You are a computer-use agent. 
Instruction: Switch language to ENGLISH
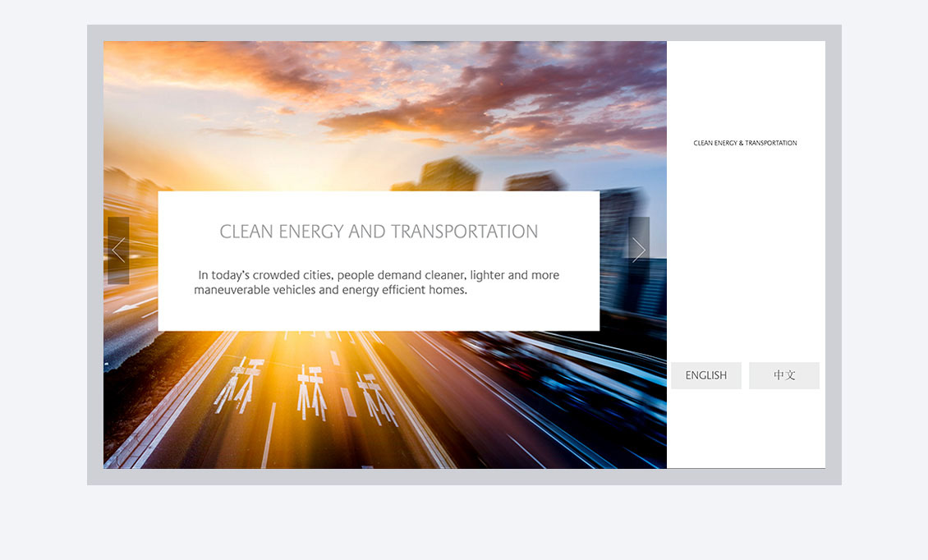point(706,375)
